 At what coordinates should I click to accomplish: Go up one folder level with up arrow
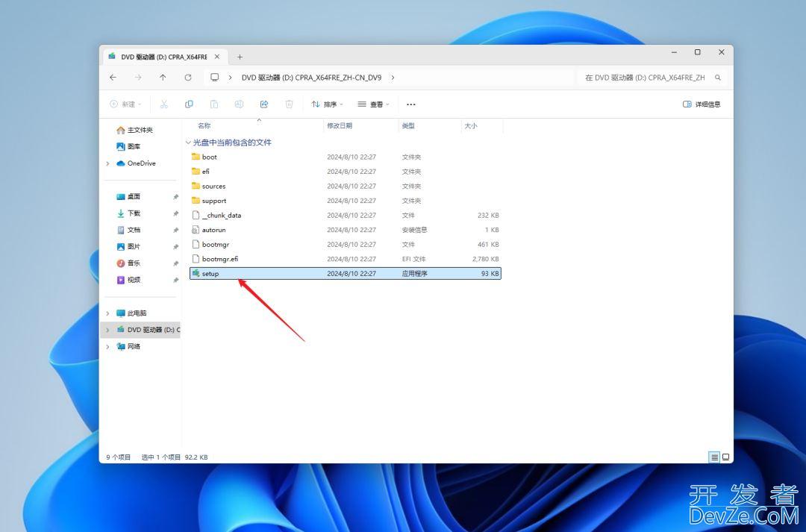click(x=163, y=78)
